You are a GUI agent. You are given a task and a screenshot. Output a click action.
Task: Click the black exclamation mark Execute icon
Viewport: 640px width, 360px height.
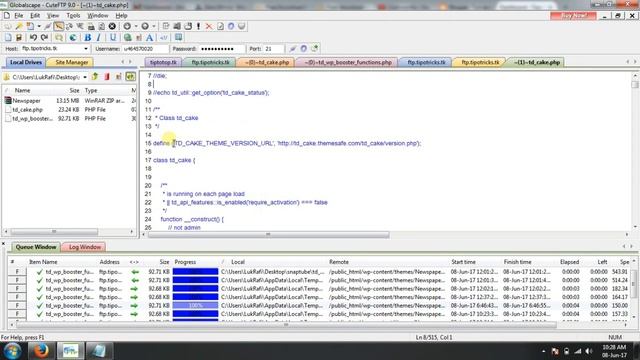[199, 26]
